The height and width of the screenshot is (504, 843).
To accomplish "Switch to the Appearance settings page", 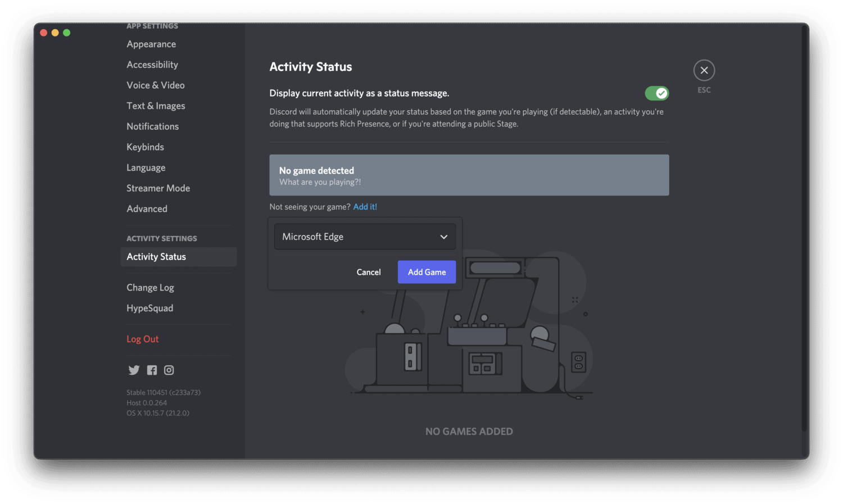I will click(x=151, y=44).
